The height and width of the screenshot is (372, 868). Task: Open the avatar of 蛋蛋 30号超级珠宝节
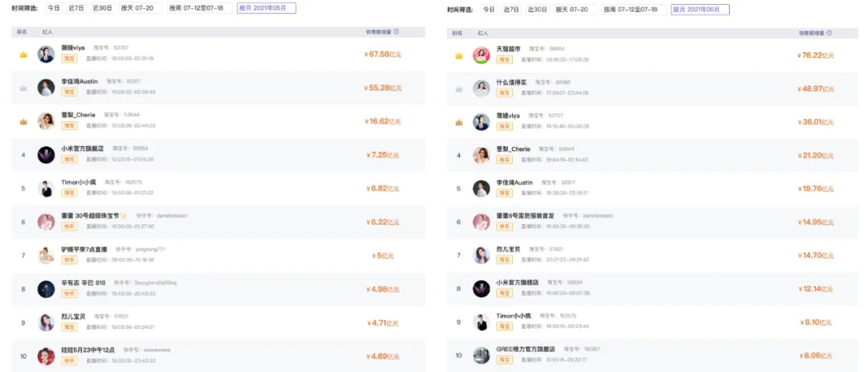[x=46, y=222]
